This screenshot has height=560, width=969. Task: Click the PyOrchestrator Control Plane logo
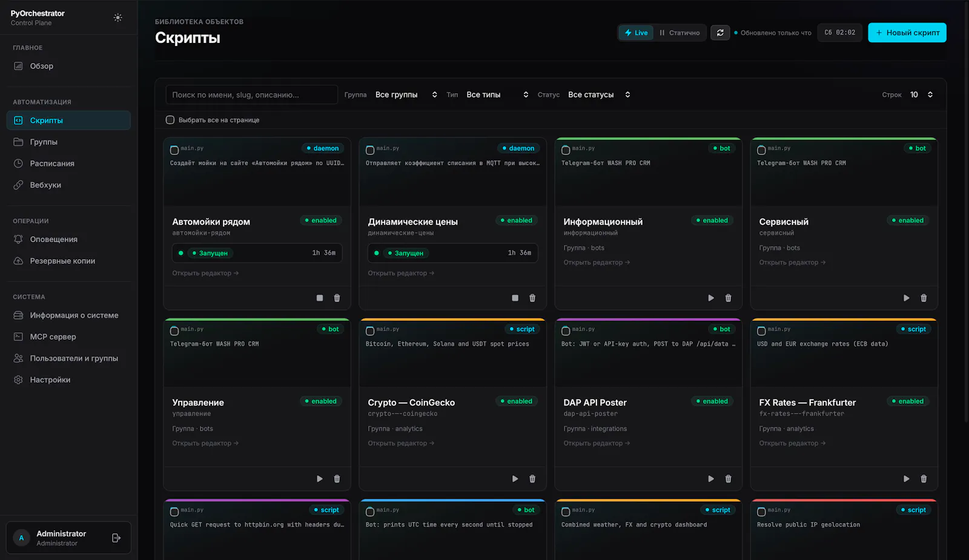[38, 18]
